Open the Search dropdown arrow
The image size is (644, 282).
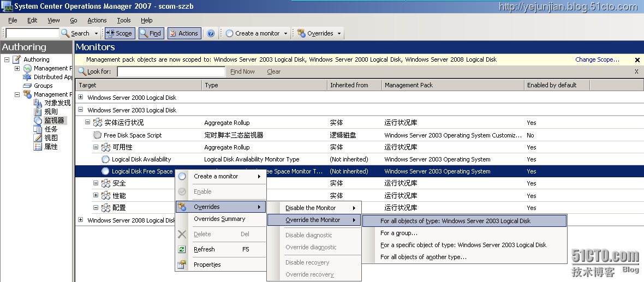click(x=97, y=33)
